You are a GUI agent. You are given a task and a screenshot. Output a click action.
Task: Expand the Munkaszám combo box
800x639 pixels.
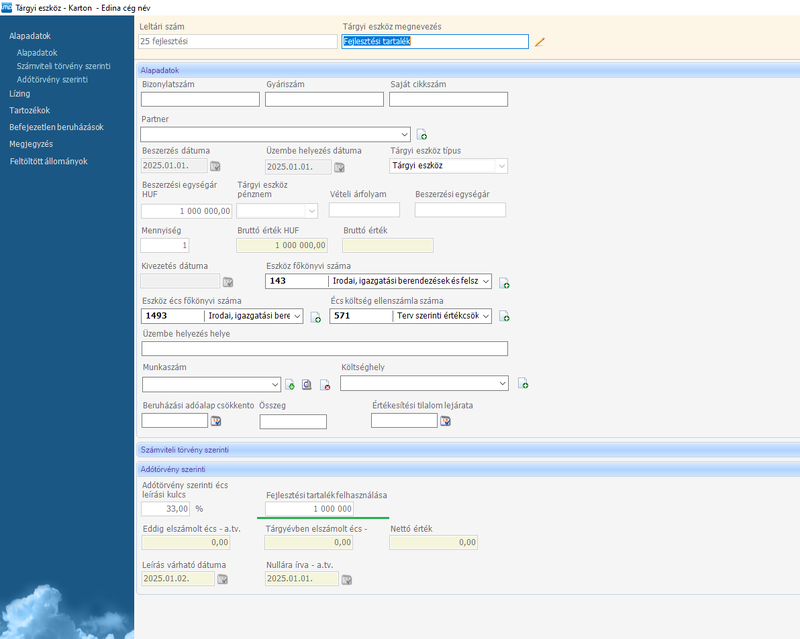click(275, 384)
